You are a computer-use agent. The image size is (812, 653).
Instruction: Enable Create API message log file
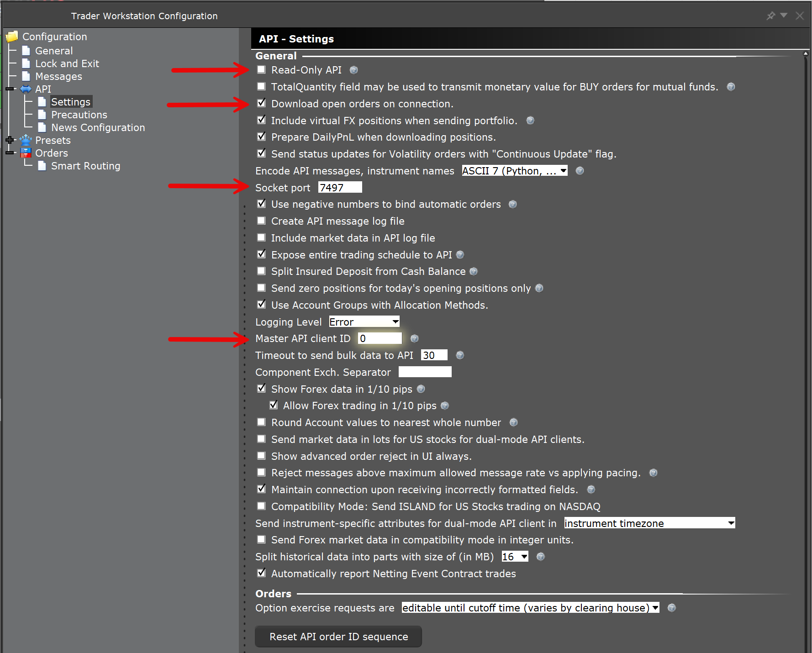coord(261,221)
